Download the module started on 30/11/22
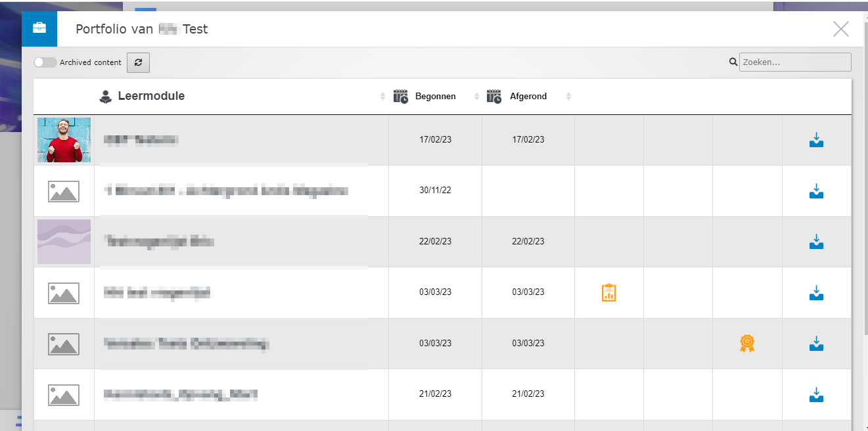This screenshot has height=431, width=868. pyautogui.click(x=816, y=191)
